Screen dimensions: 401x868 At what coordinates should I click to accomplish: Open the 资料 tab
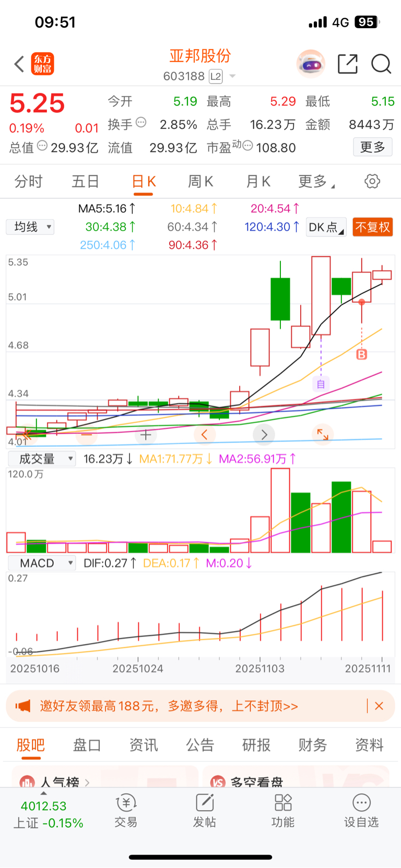click(x=369, y=745)
